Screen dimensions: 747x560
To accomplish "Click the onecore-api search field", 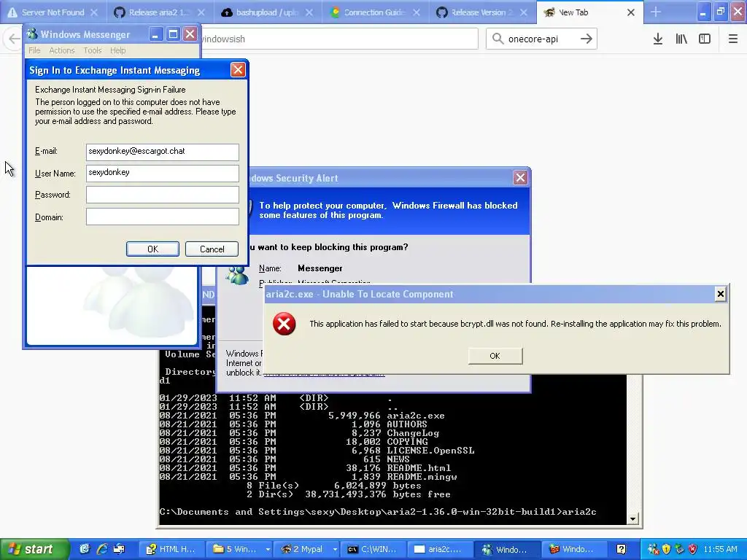I will [x=541, y=39].
